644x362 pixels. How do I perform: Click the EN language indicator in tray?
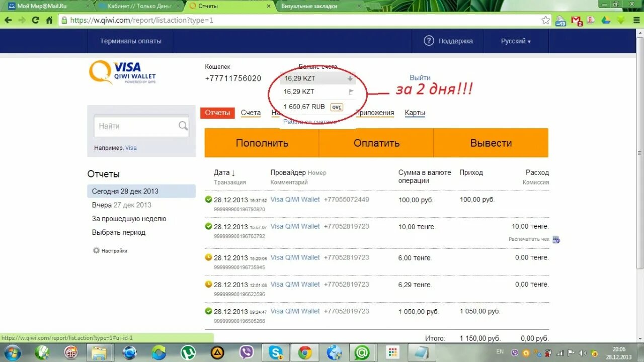[500, 351]
